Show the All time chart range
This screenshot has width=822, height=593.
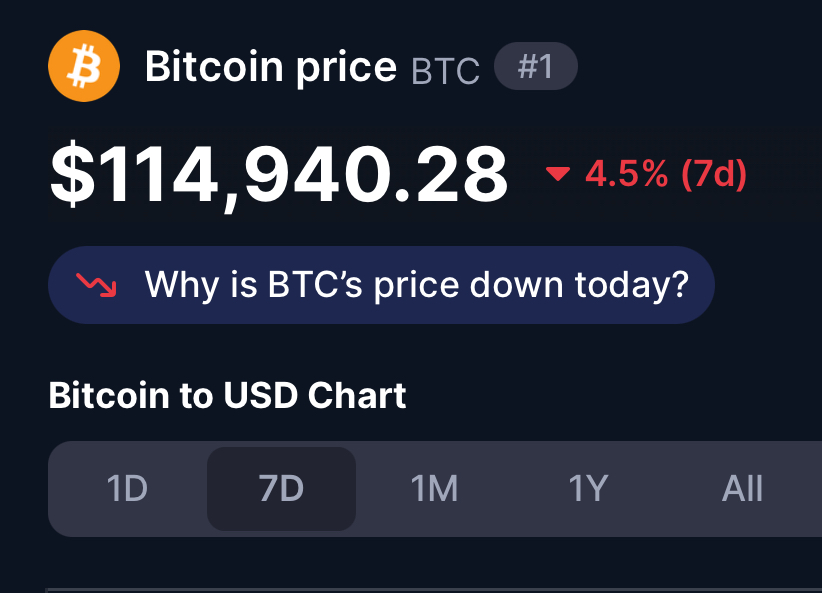(742, 489)
